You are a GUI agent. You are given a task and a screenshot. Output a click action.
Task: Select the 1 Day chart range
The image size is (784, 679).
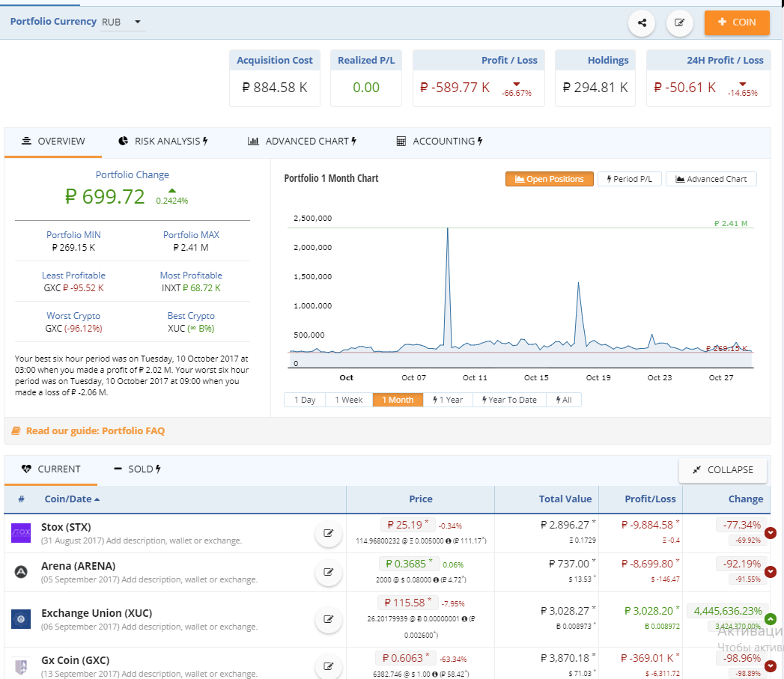coord(305,400)
